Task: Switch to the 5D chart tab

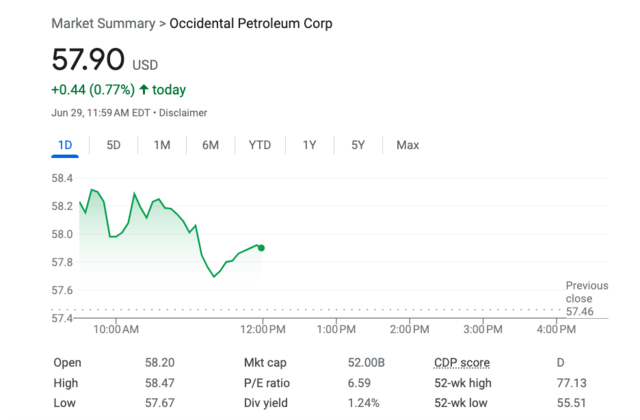Action: (114, 145)
